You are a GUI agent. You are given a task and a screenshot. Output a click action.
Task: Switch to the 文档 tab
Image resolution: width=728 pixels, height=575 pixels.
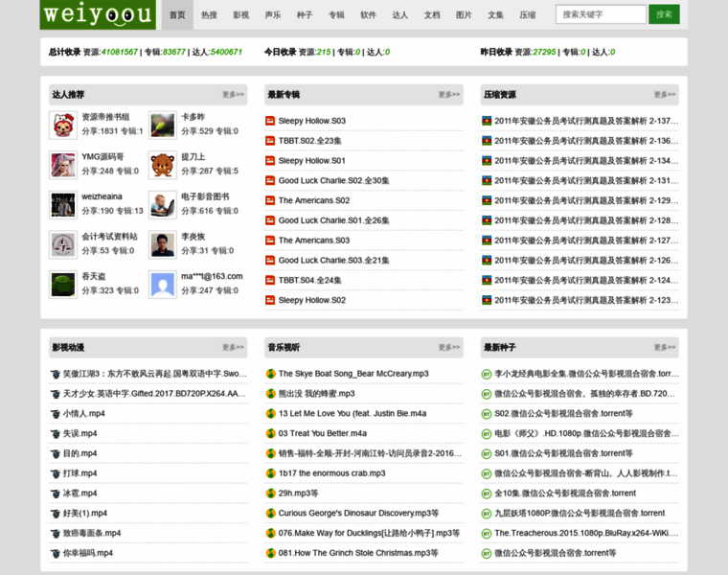pos(432,15)
